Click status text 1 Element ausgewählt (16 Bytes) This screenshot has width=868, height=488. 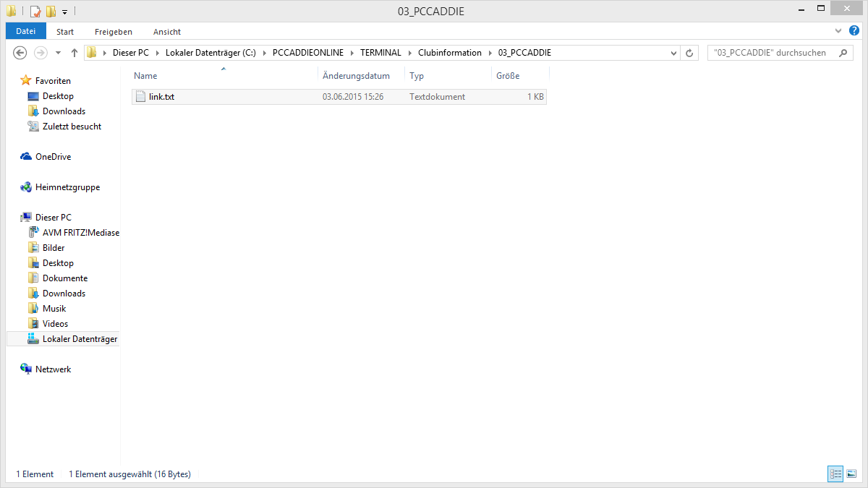point(129,474)
